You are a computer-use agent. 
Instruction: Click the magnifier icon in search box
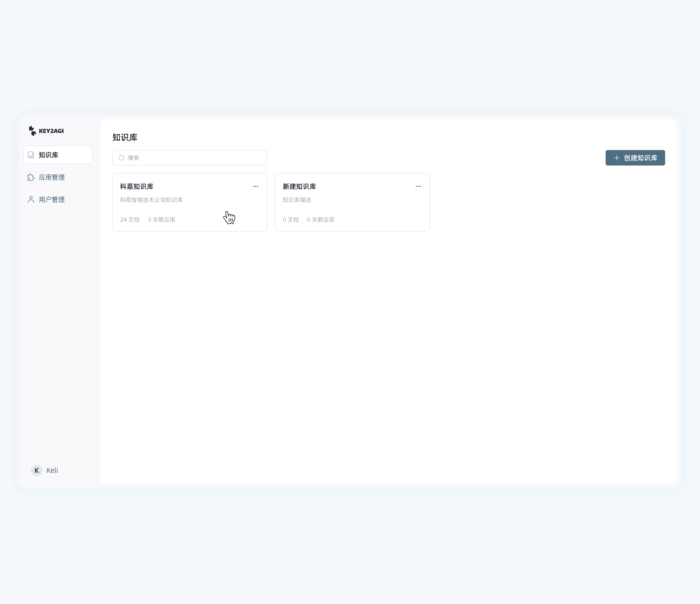click(x=122, y=158)
